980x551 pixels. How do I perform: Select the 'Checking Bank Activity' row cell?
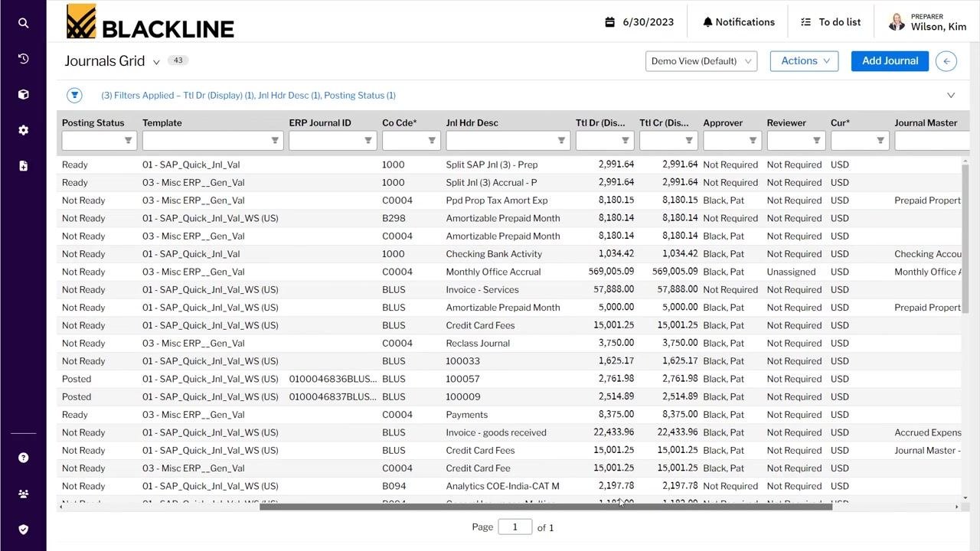494,254
